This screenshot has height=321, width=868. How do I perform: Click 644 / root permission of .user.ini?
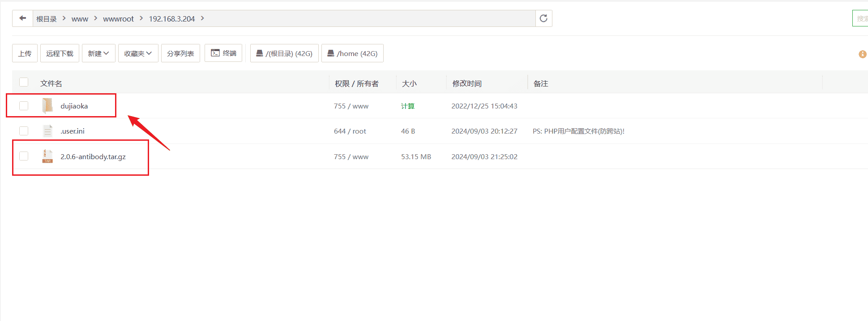tap(350, 131)
